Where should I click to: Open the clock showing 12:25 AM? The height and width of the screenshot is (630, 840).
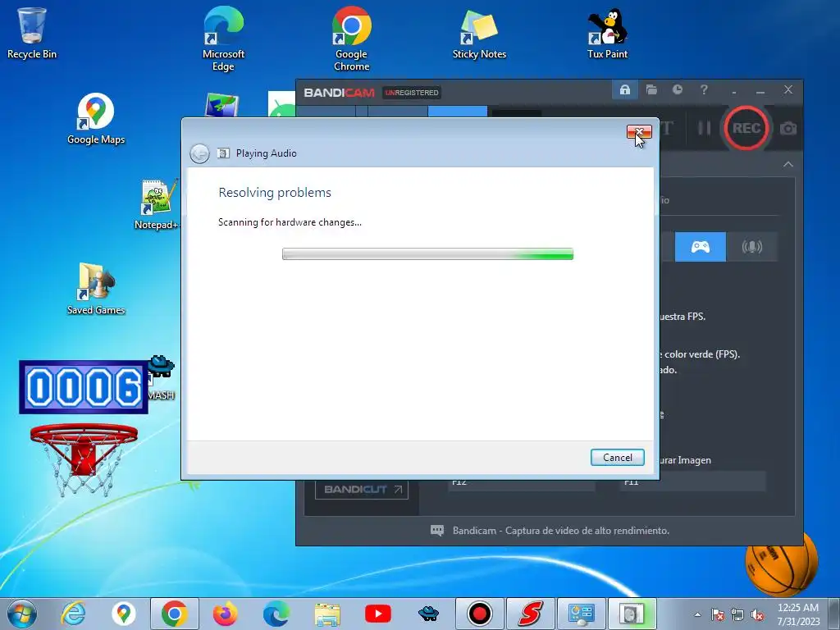798,614
